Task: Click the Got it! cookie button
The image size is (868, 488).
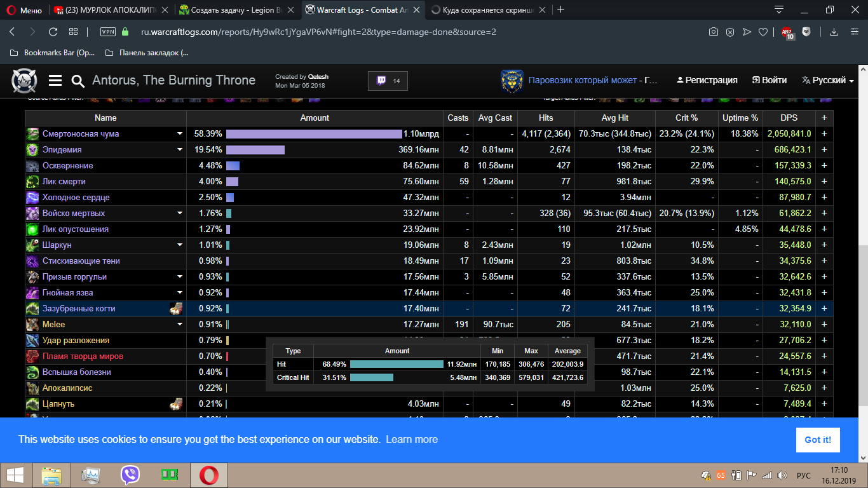Action: coord(817,440)
